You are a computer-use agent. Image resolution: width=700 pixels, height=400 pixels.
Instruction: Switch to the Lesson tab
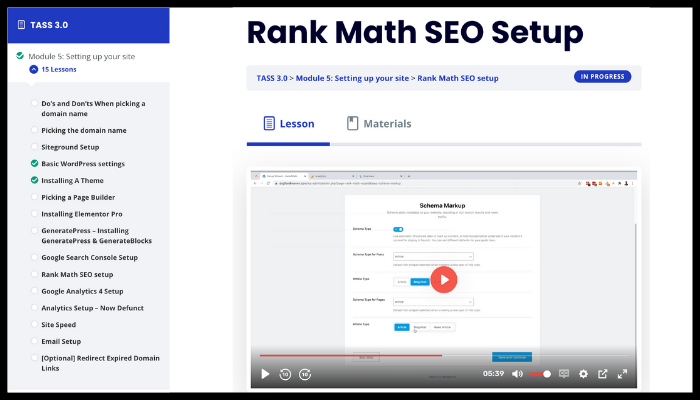pos(288,124)
